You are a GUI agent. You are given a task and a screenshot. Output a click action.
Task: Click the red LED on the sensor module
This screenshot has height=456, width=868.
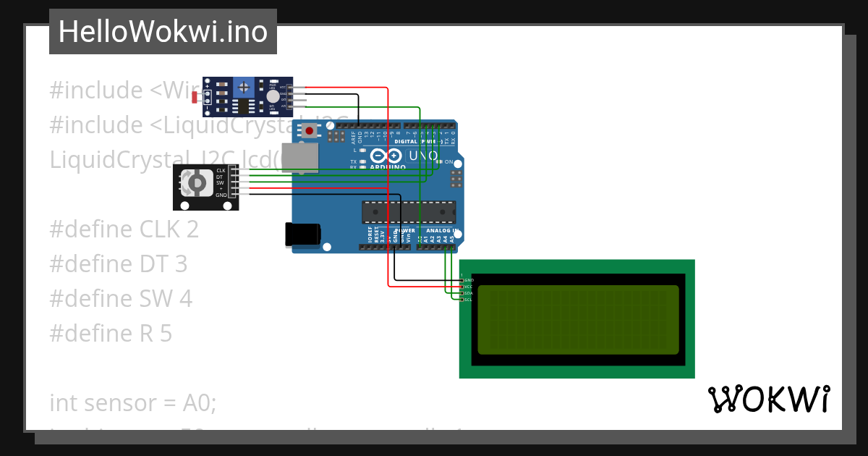pos(273,81)
